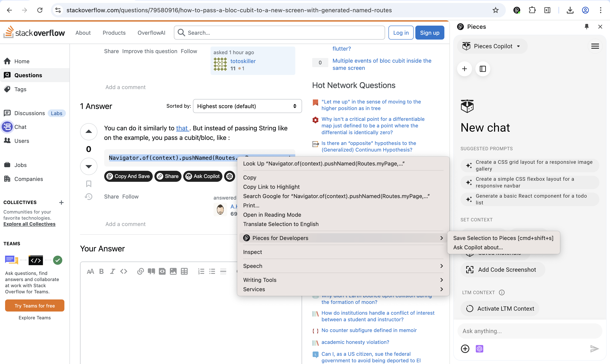
Task: Toggle bold in answer editor
Action: 101,271
